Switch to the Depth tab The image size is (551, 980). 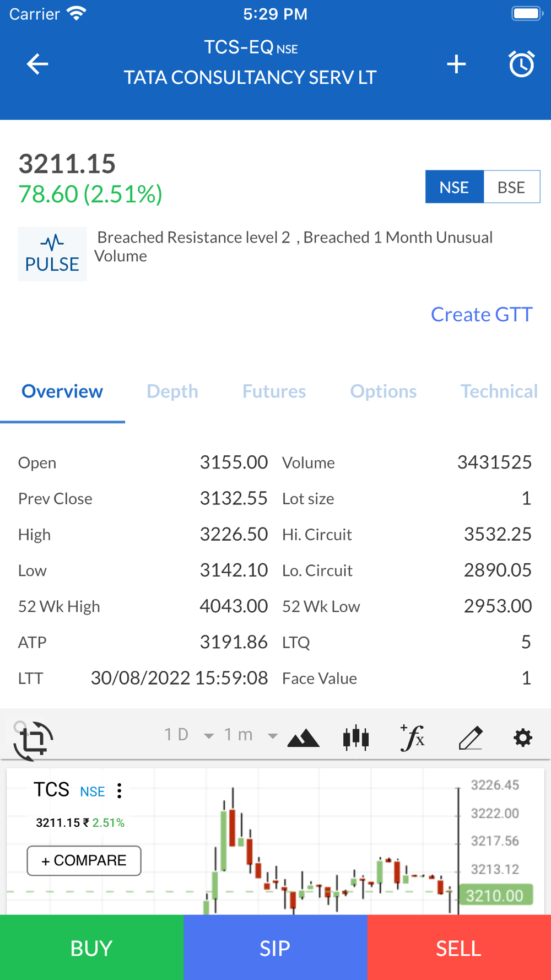point(172,391)
